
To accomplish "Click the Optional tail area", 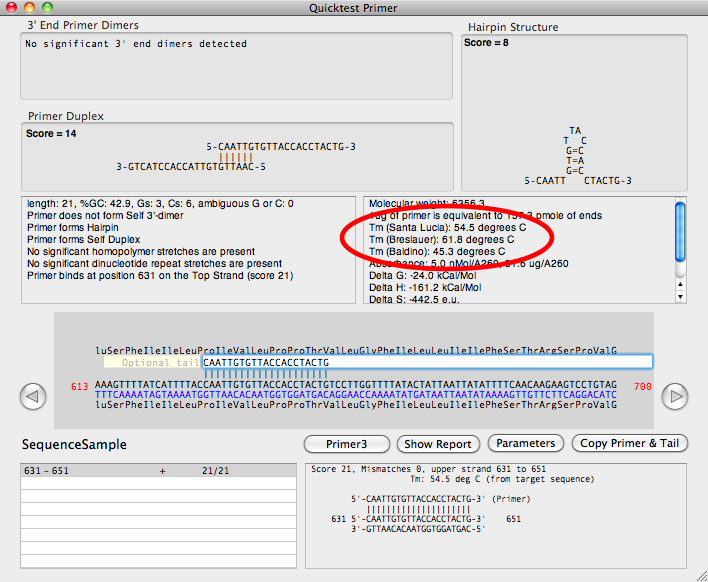I will [x=152, y=362].
